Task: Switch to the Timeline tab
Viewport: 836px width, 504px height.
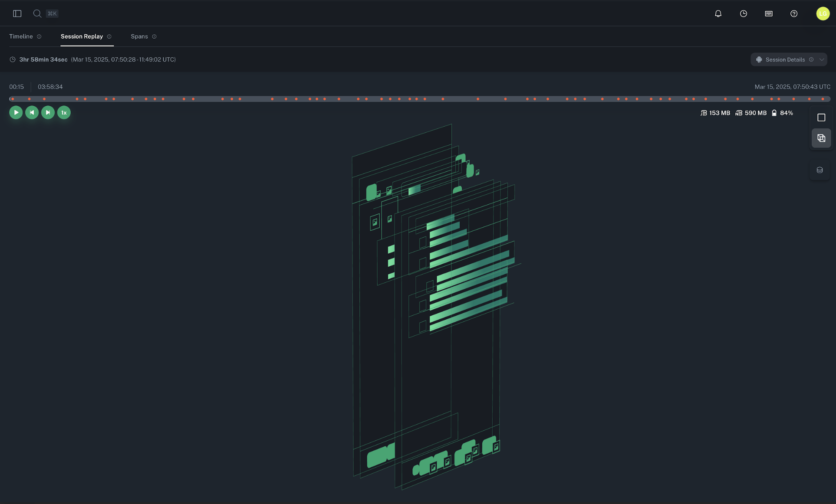Action: (x=21, y=36)
